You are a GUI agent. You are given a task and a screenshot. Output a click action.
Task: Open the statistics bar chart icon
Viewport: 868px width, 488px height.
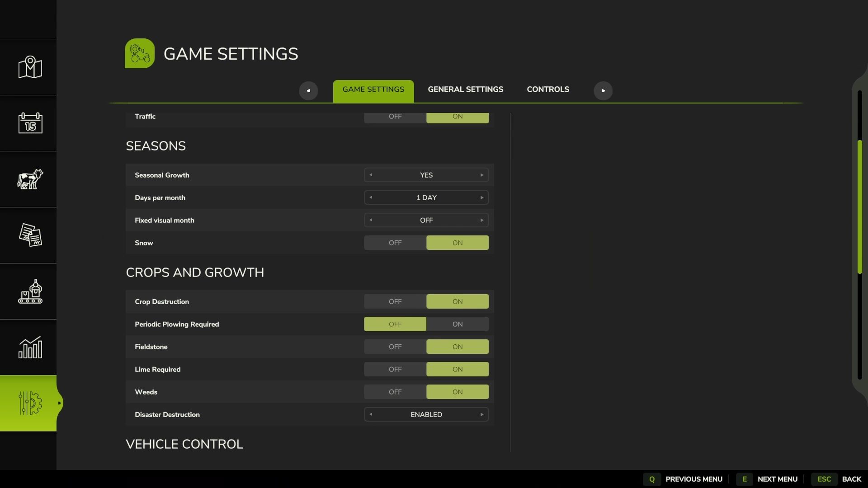click(30, 347)
